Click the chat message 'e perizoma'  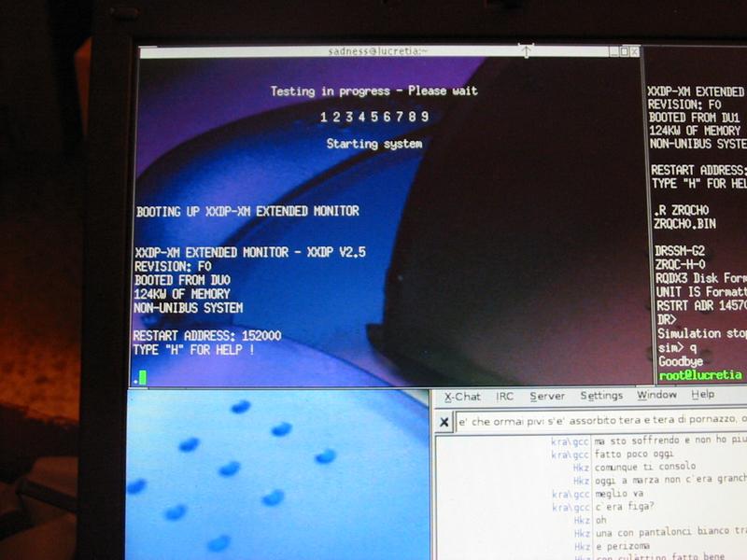[x=623, y=546]
